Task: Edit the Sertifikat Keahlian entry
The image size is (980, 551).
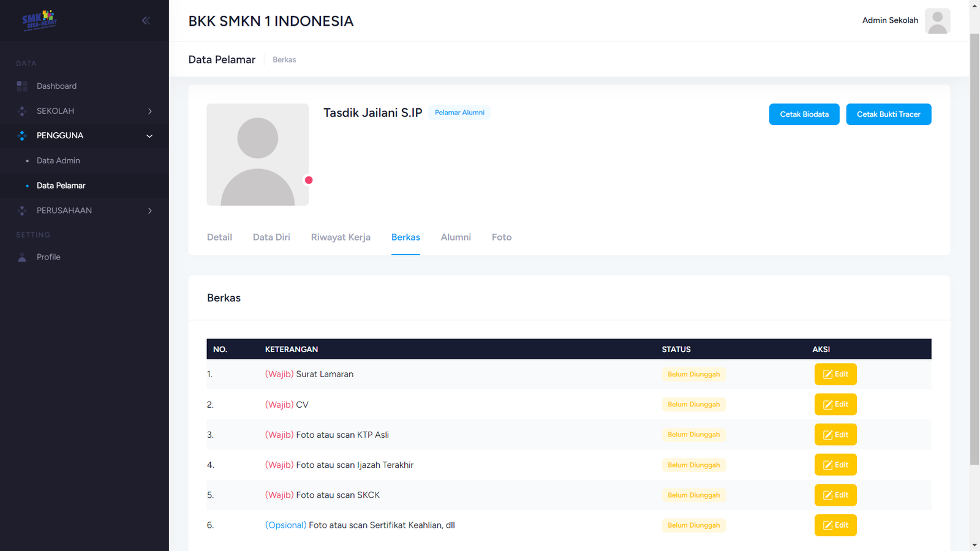Action: click(835, 525)
